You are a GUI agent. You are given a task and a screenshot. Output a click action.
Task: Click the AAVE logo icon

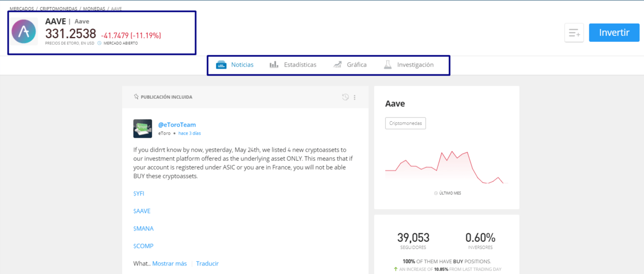(24, 32)
